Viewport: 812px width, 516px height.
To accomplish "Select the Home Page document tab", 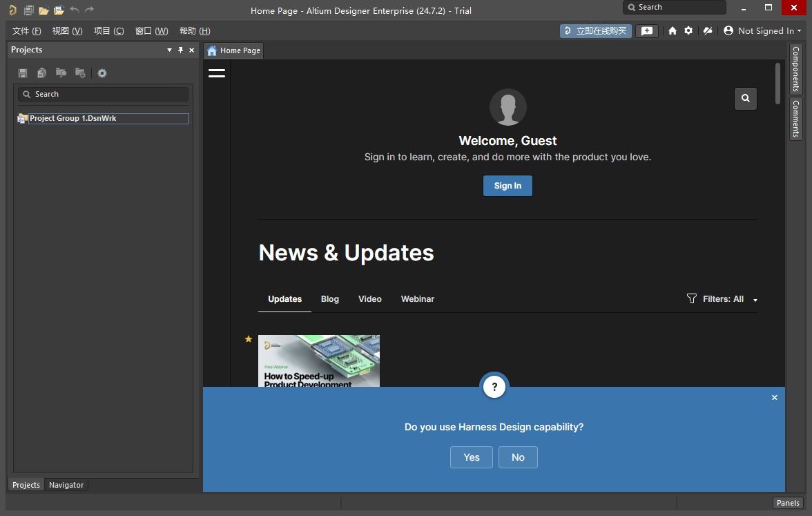I will pyautogui.click(x=234, y=50).
